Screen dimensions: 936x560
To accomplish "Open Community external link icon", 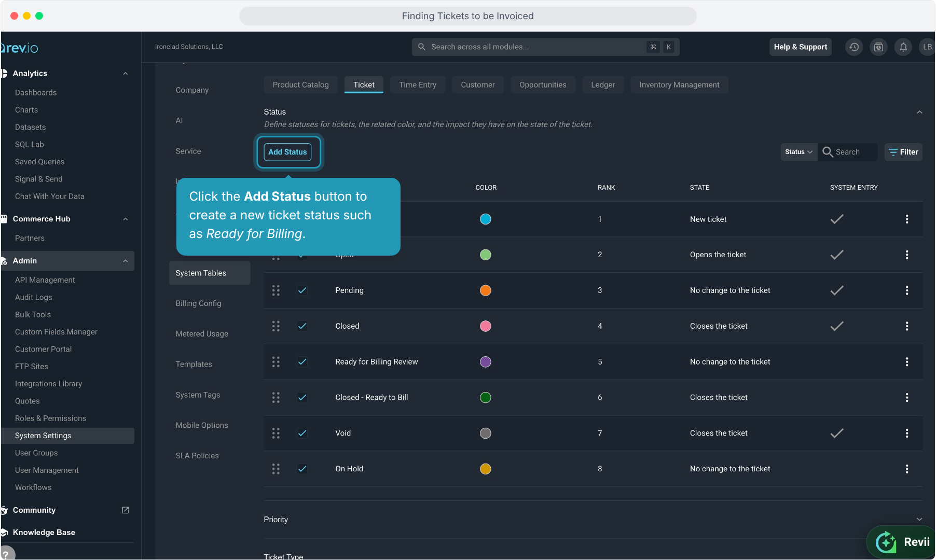I will (x=125, y=510).
